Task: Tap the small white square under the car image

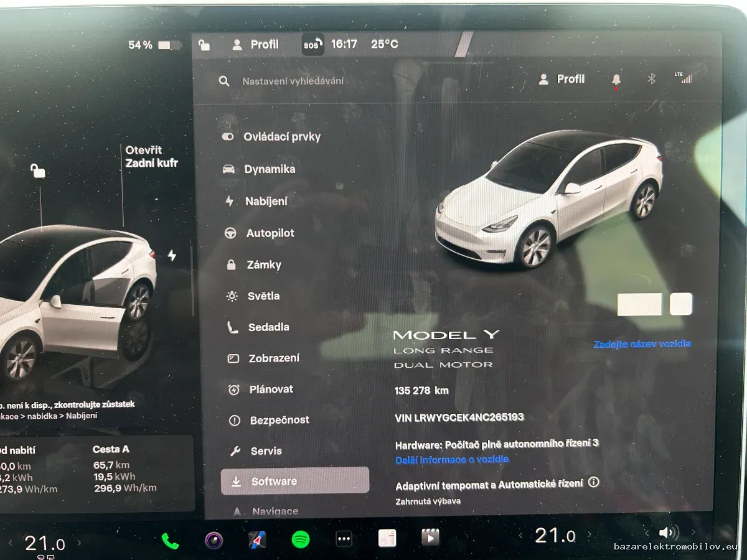Action: click(x=681, y=304)
